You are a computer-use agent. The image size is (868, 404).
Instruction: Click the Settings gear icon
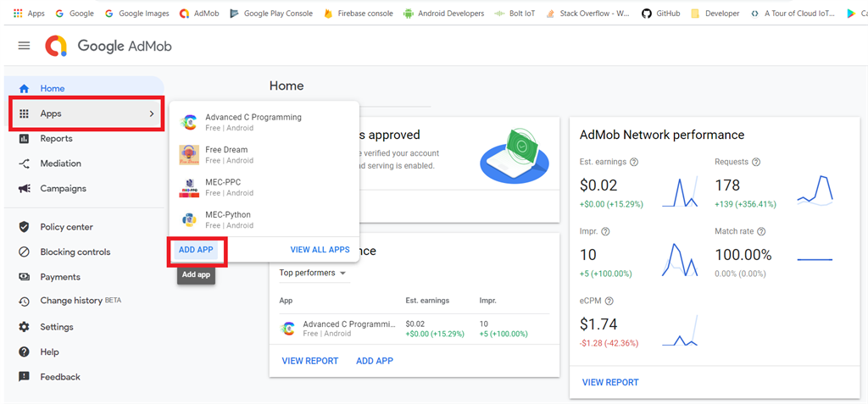point(24,327)
